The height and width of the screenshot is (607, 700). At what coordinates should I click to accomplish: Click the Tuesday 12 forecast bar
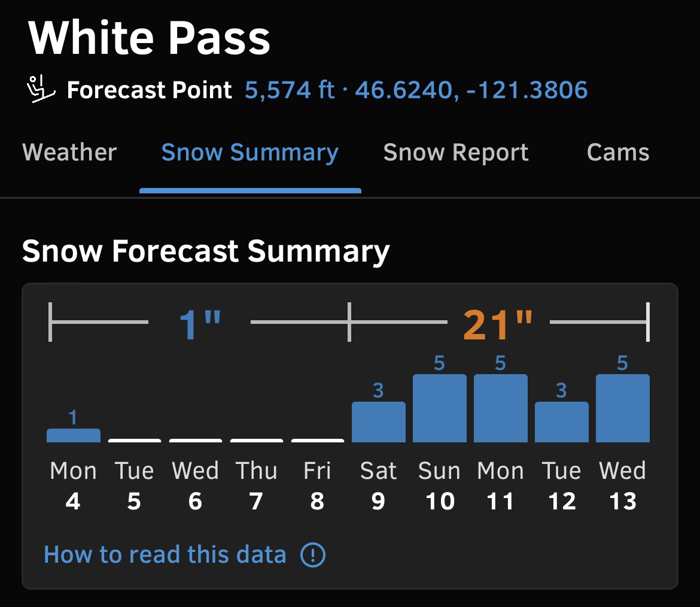tap(562, 422)
